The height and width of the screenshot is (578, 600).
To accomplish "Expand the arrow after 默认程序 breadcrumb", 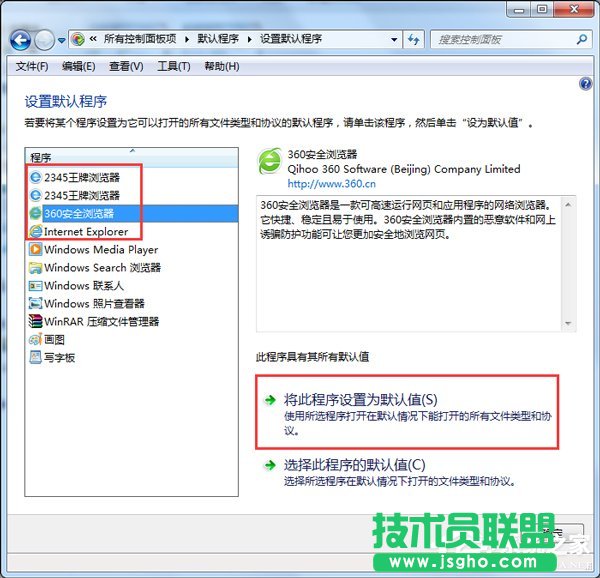I will (x=249, y=39).
